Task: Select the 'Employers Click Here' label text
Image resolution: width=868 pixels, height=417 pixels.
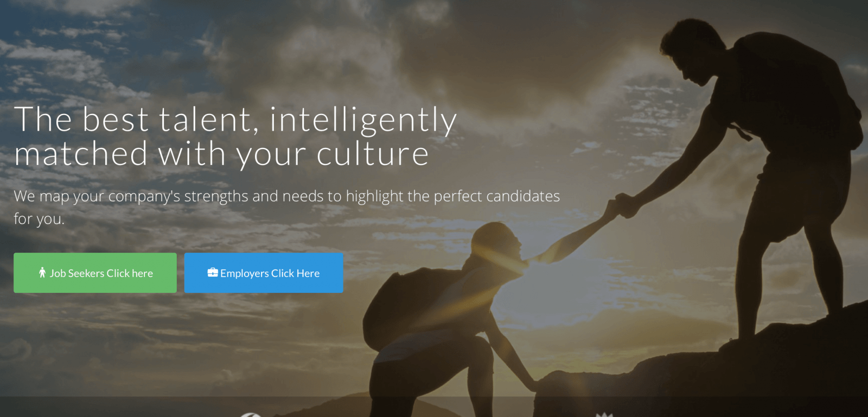Action: click(270, 273)
